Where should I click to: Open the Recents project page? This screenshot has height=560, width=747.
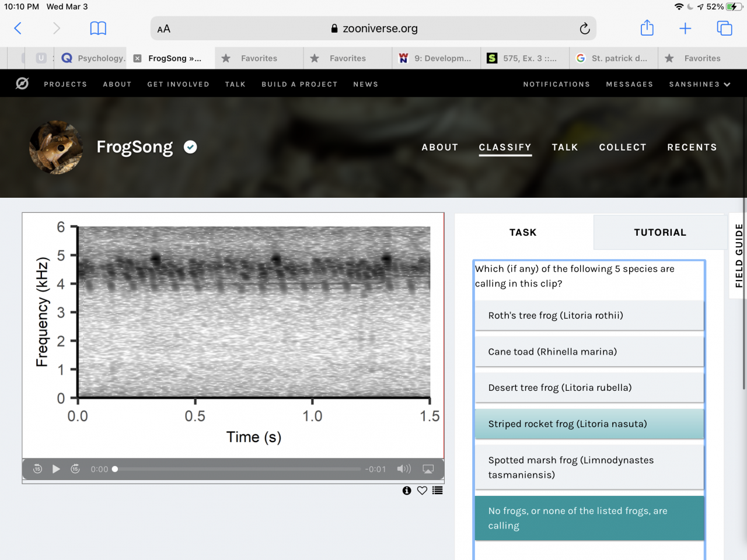pyautogui.click(x=692, y=148)
